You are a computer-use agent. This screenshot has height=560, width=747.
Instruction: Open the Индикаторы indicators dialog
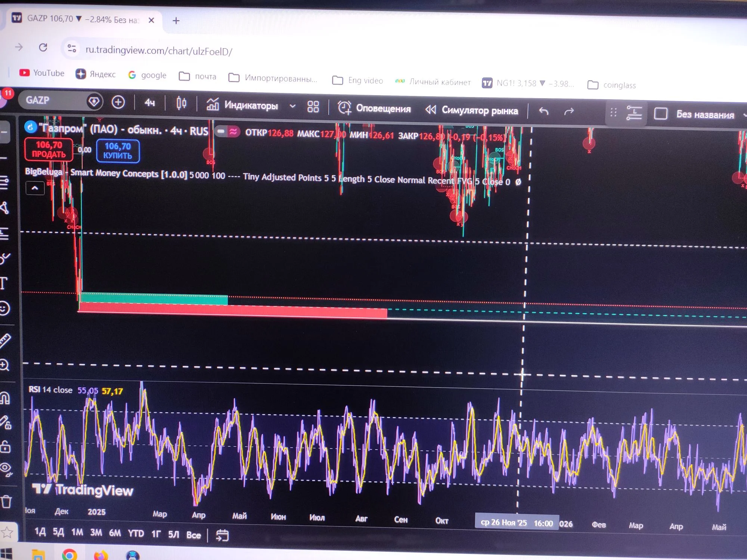[242, 105]
